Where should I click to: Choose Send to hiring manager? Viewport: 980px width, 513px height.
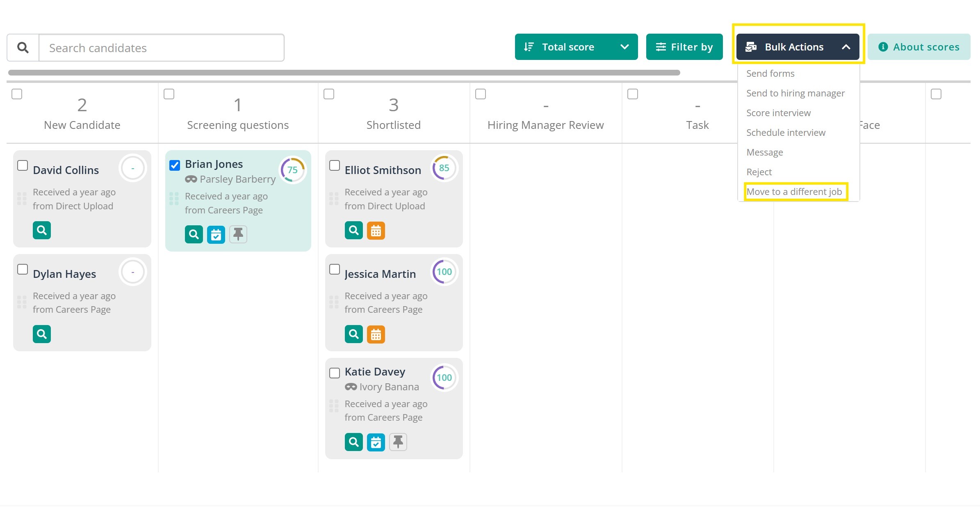(795, 93)
